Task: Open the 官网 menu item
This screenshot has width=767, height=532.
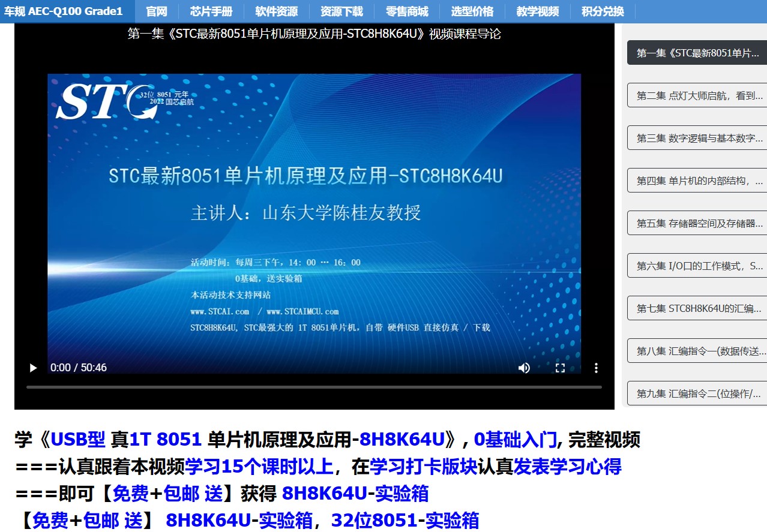Action: click(157, 11)
